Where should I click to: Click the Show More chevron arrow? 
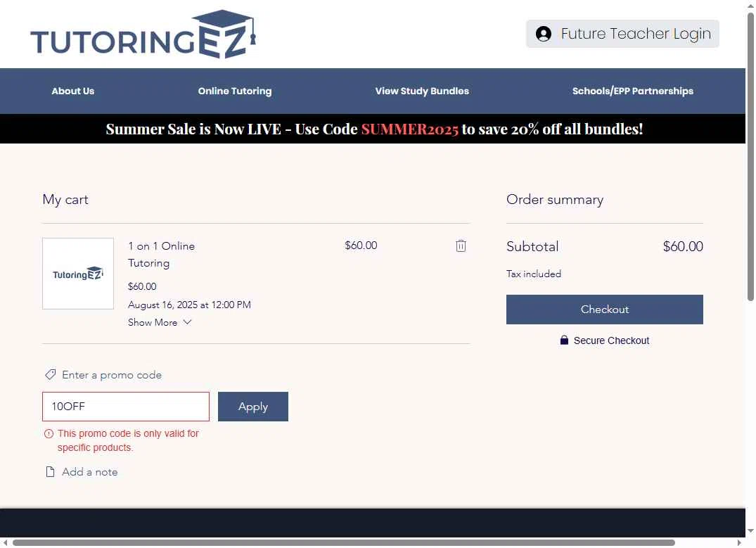click(188, 321)
